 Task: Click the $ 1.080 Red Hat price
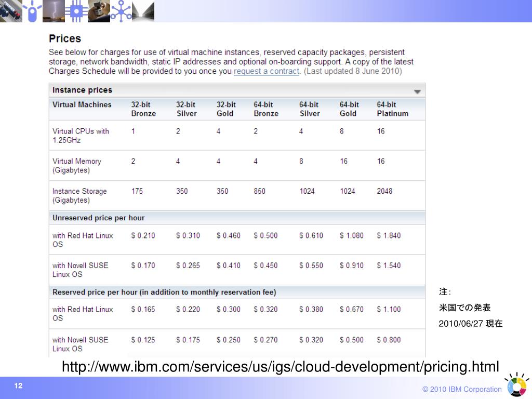click(352, 235)
